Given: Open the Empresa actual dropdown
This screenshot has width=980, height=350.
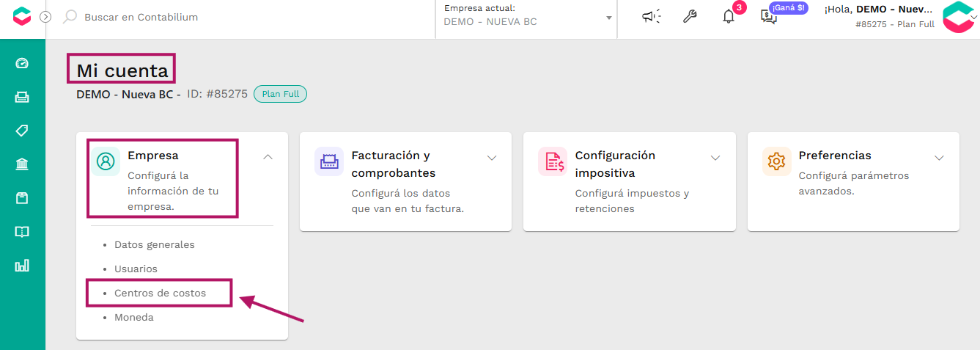Looking at the screenshot, I should 527,17.
